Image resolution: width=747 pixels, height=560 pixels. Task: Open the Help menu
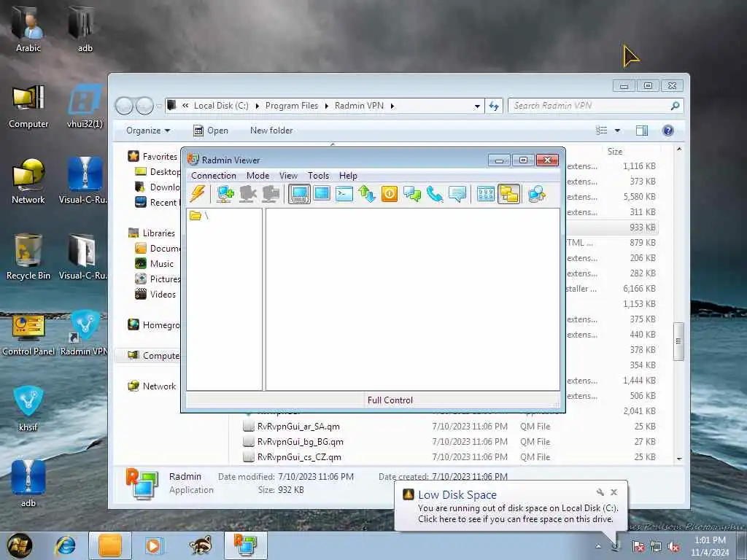click(348, 176)
